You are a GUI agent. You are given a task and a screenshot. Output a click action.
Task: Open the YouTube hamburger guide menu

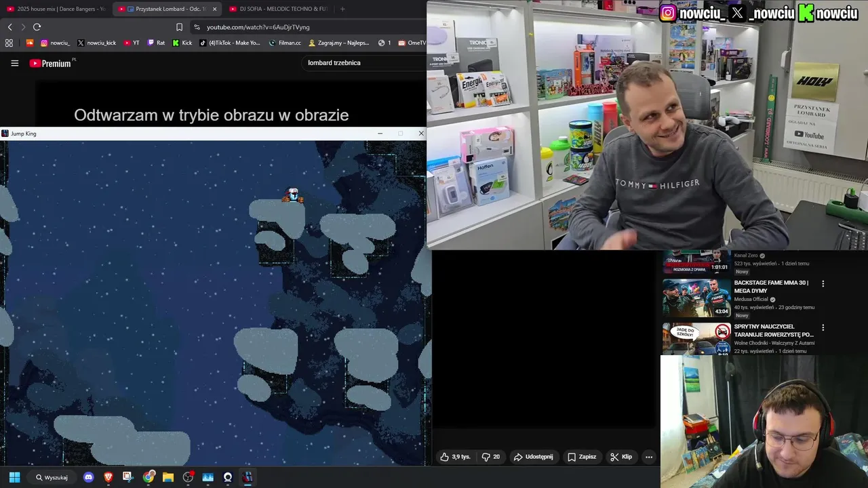[x=14, y=63]
